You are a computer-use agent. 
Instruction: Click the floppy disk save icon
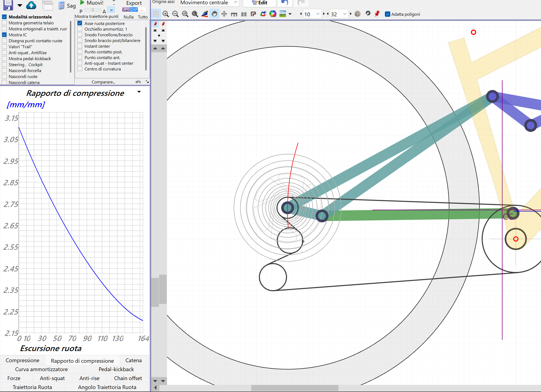pos(8,5)
